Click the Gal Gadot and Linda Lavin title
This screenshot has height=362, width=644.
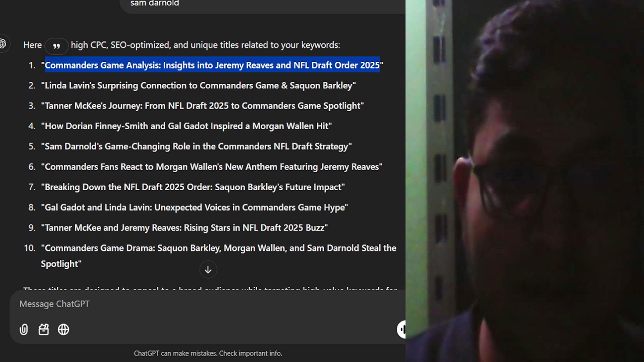(x=195, y=207)
